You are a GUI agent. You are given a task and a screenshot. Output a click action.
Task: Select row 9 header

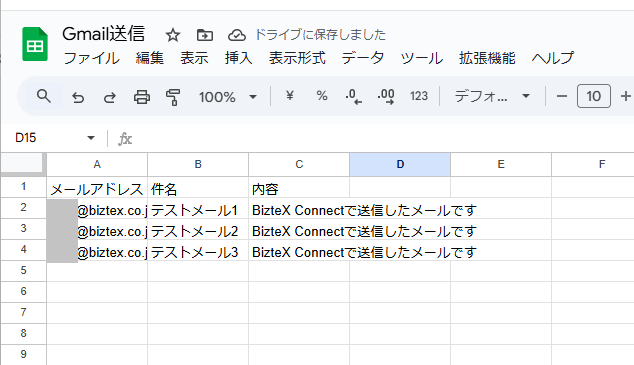tap(23, 355)
